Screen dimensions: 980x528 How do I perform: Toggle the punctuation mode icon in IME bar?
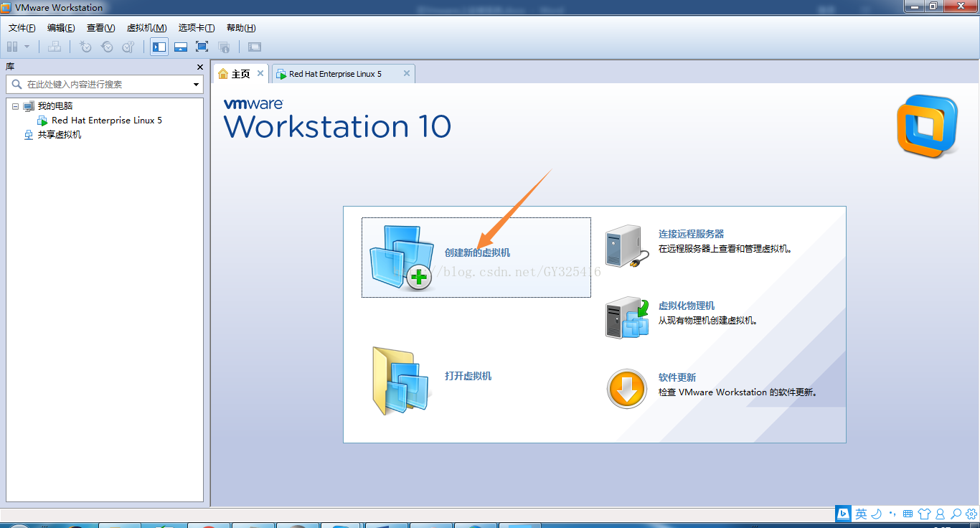click(x=892, y=514)
